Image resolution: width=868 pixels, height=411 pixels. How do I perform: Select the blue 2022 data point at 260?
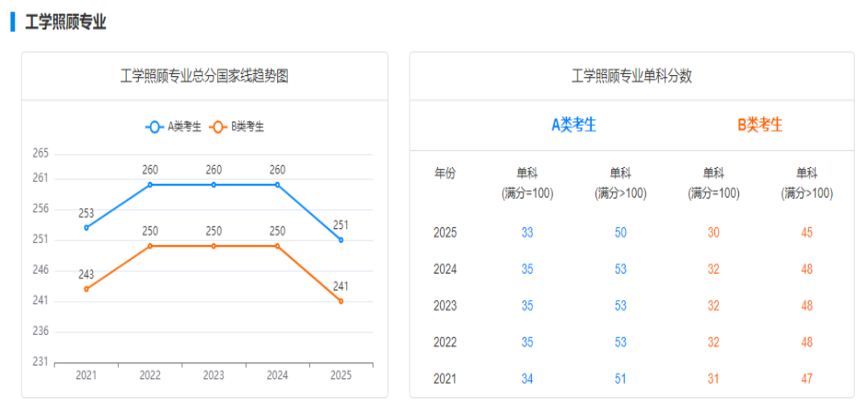150,185
